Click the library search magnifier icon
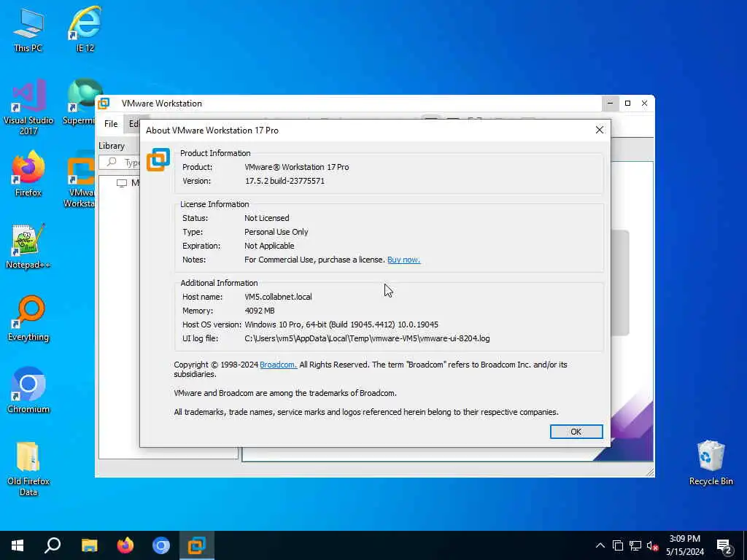Image resolution: width=747 pixels, height=560 pixels. tap(112, 162)
